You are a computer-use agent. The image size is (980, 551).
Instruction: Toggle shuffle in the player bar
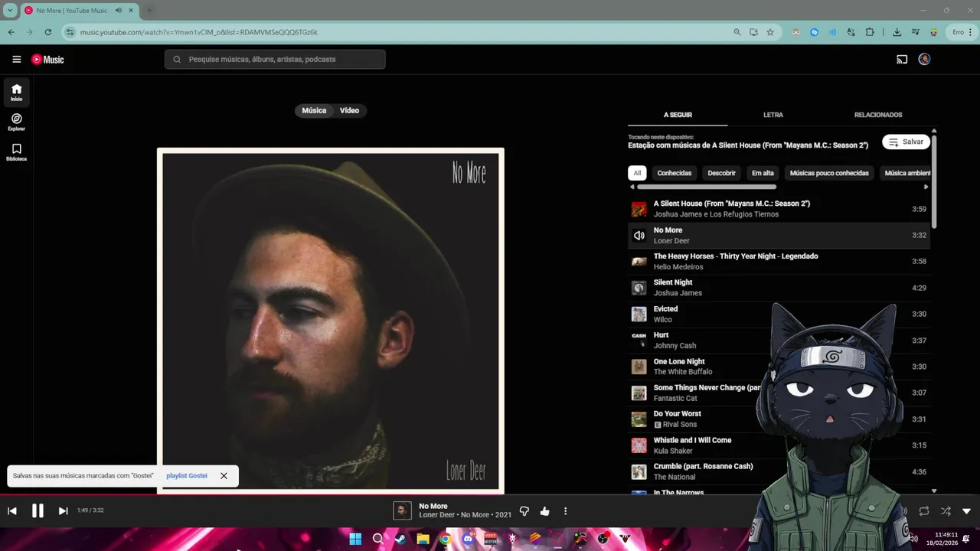[x=946, y=511]
